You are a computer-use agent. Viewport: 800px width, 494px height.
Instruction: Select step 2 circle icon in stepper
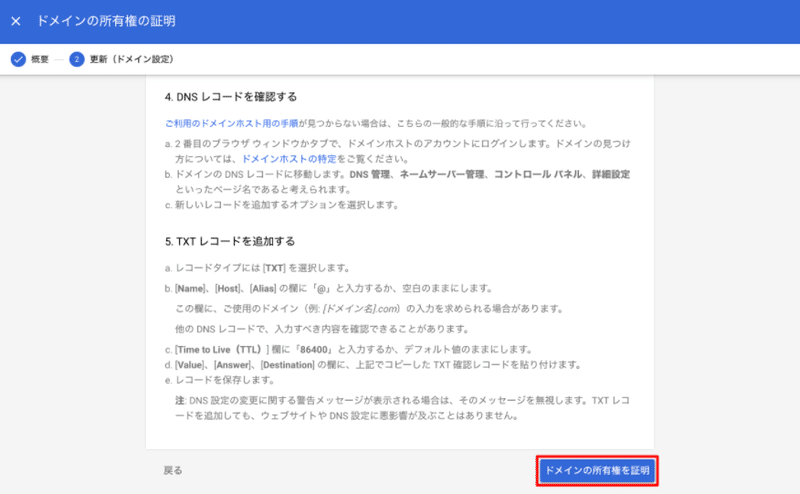[77, 59]
